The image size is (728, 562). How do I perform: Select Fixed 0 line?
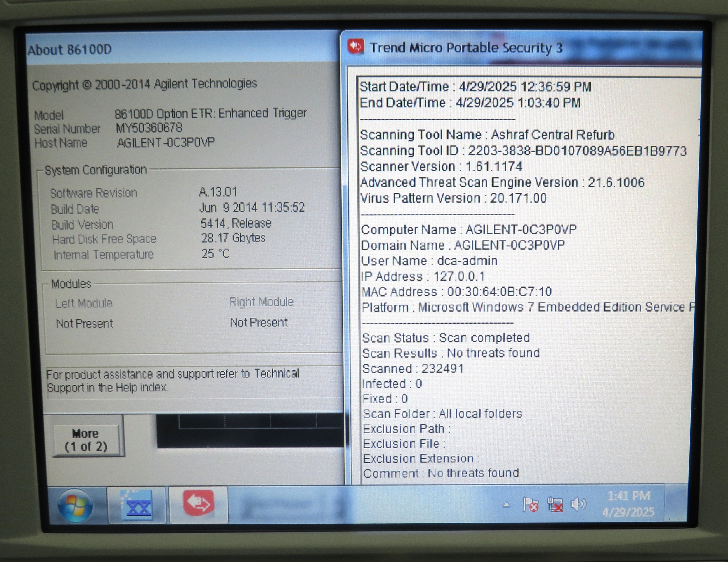[385, 398]
